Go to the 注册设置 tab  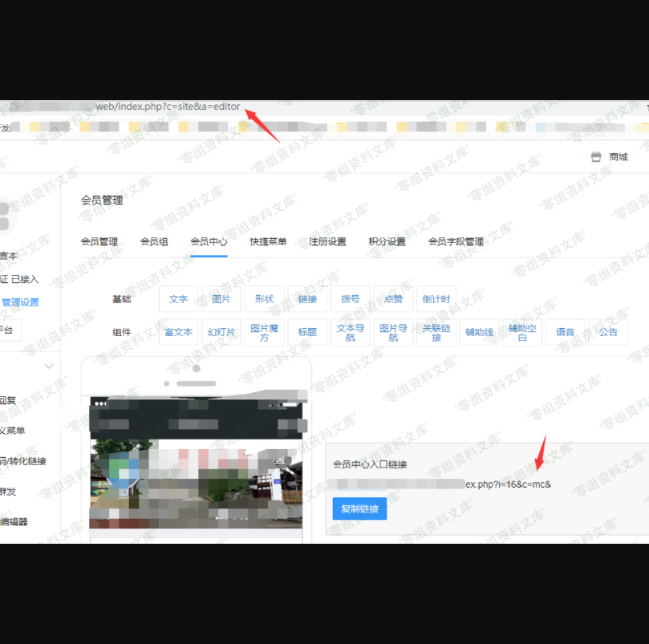click(327, 241)
